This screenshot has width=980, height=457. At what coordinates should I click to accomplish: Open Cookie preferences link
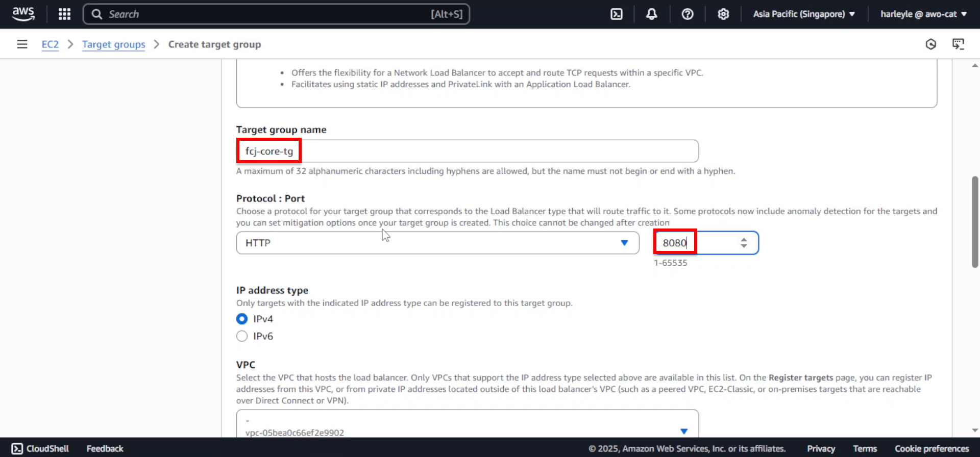[x=932, y=448]
